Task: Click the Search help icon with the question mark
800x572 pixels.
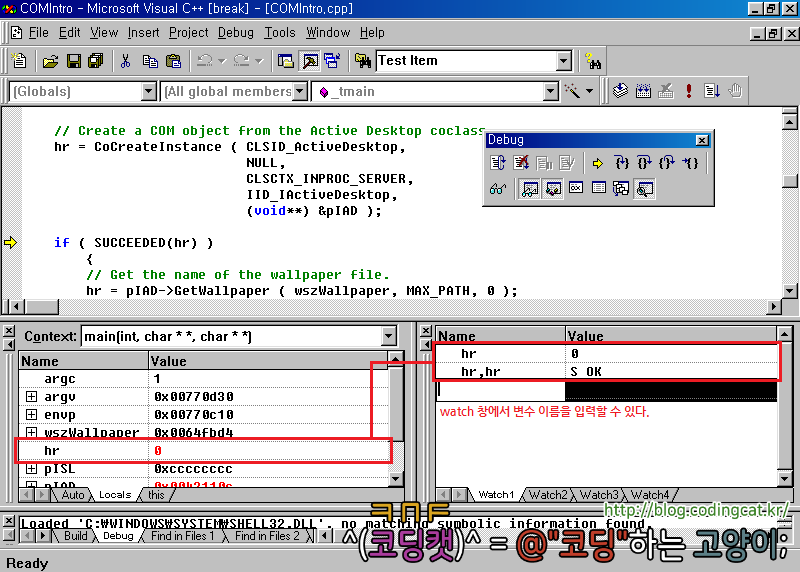Action: point(593,61)
